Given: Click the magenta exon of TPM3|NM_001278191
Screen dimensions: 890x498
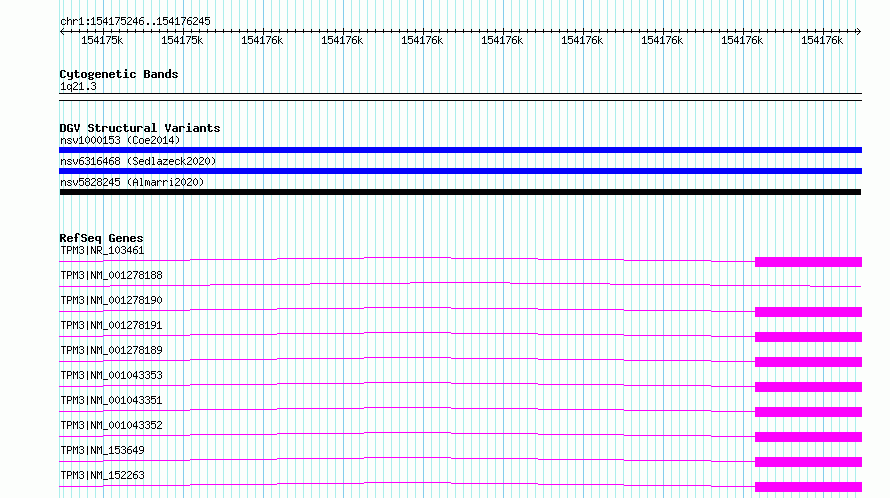Looking at the screenshot, I should coord(808,337).
